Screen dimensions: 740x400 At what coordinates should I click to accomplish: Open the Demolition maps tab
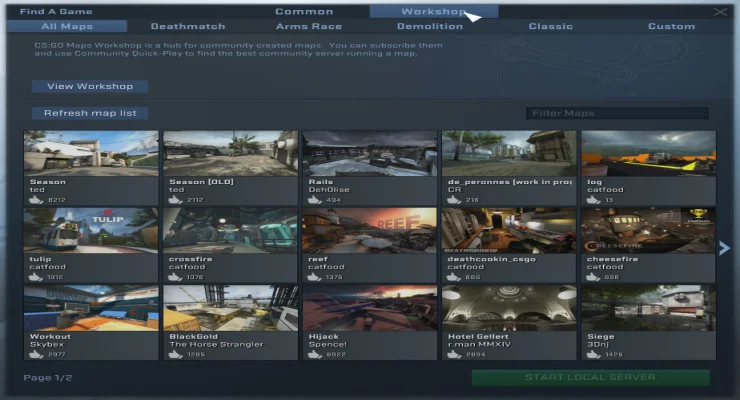430,26
